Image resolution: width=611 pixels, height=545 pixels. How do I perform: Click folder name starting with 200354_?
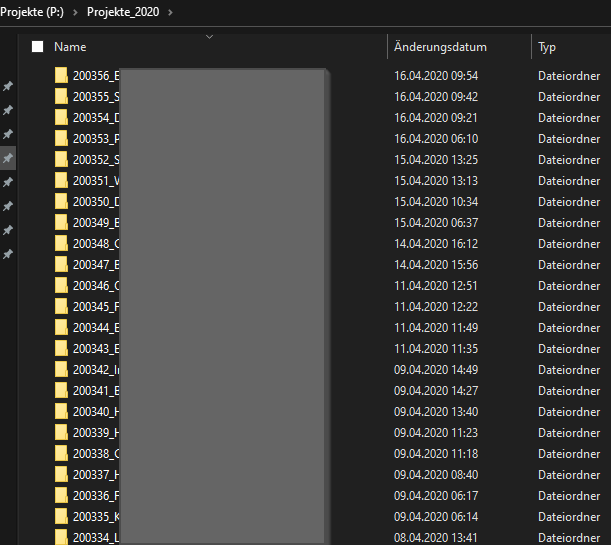(x=96, y=118)
